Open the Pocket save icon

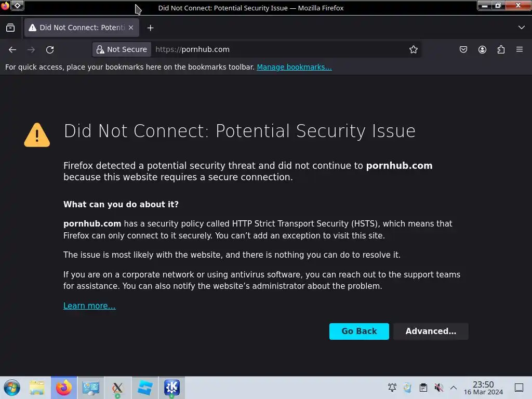coord(463,49)
